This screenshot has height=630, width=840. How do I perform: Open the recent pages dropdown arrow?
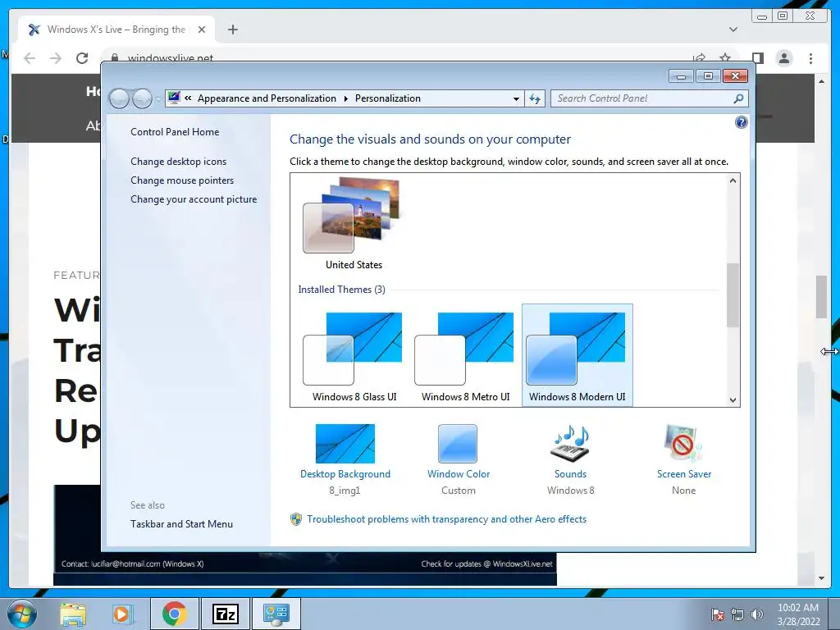coord(158,98)
